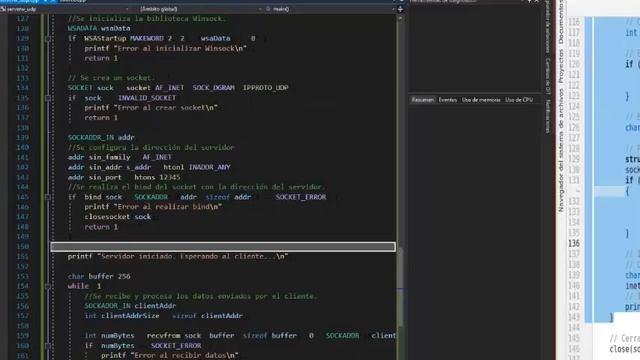Open the server_udp project dropdown

coord(65,9)
